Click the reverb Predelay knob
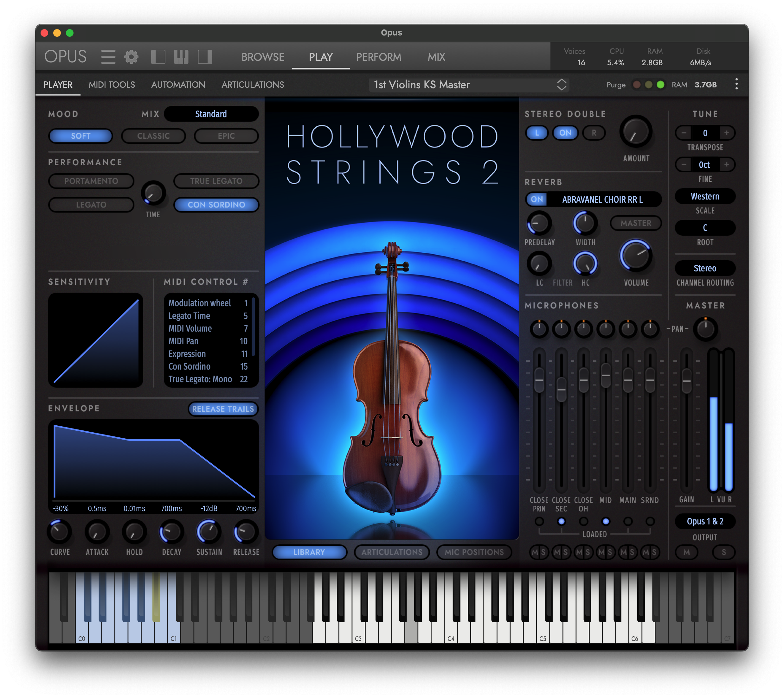This screenshot has width=784, height=698. [x=539, y=223]
